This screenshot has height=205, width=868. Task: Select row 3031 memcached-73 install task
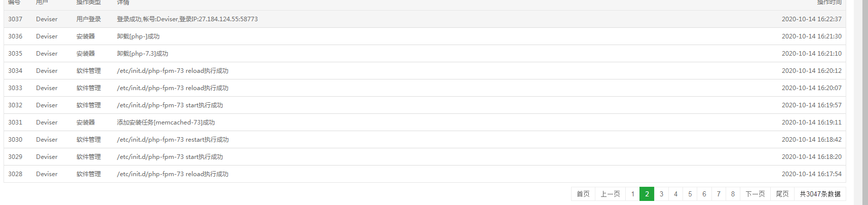(x=425, y=122)
